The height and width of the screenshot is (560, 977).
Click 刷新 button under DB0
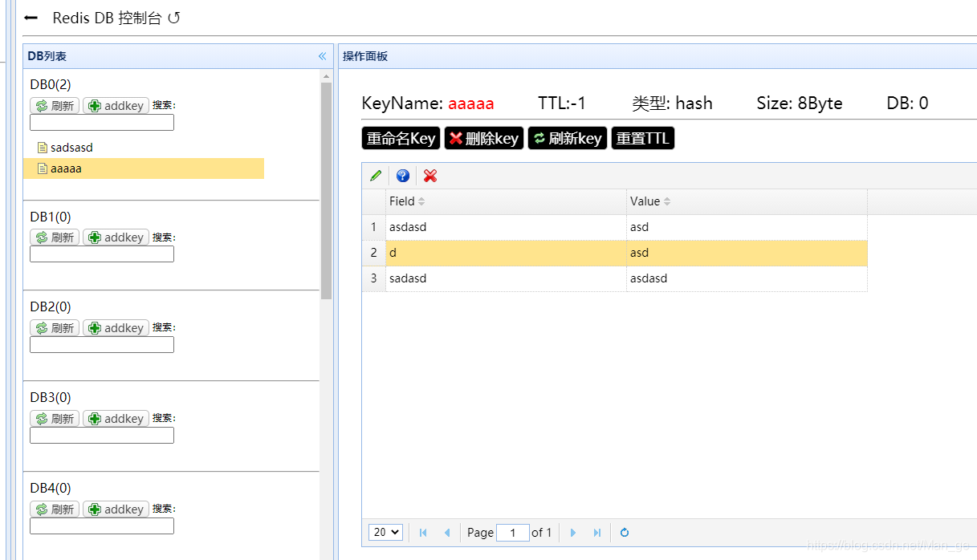click(x=55, y=106)
